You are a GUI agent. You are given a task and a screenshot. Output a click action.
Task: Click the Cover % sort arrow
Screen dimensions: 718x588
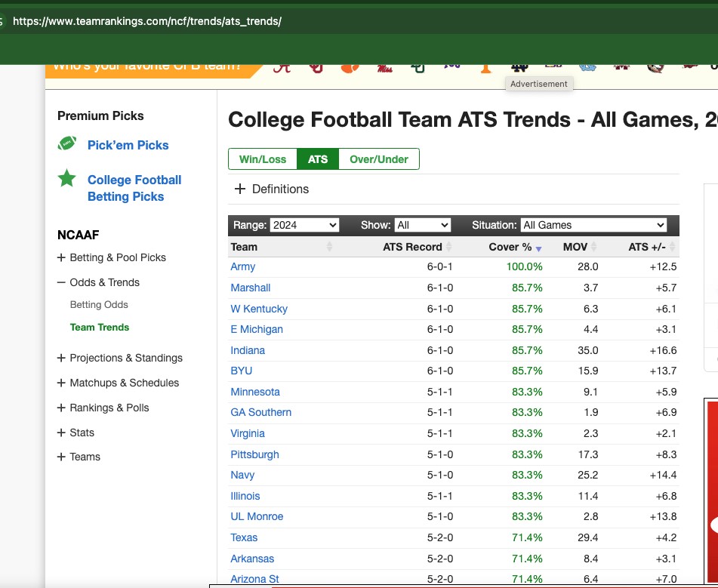(x=538, y=248)
